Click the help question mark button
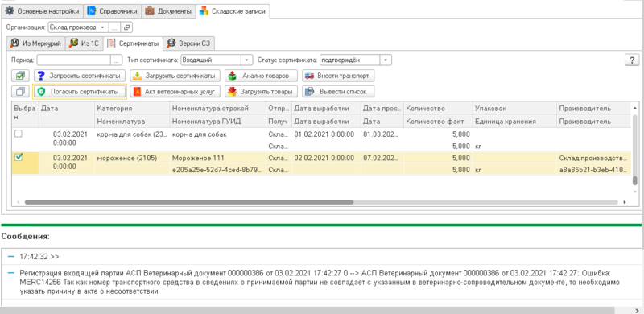This screenshot has height=314, width=644. click(x=632, y=60)
